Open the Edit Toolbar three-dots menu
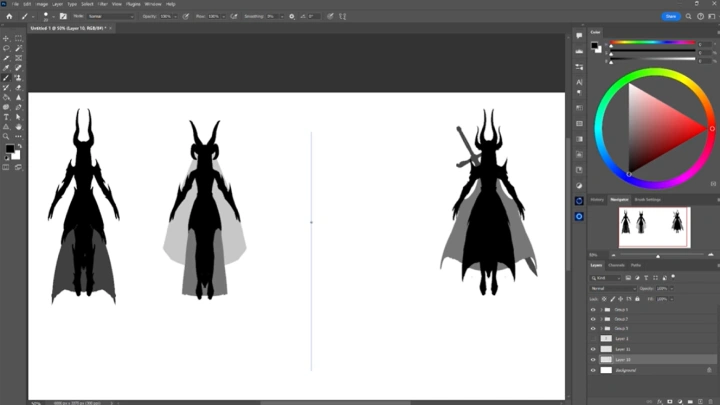The image size is (720, 405). click(18, 136)
